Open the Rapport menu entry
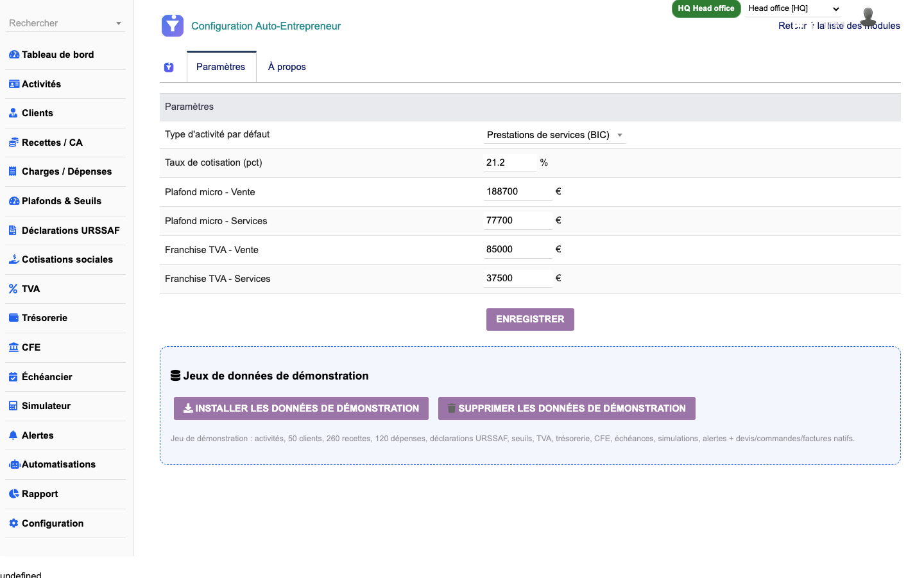The height and width of the screenshot is (578, 924). 40,494
